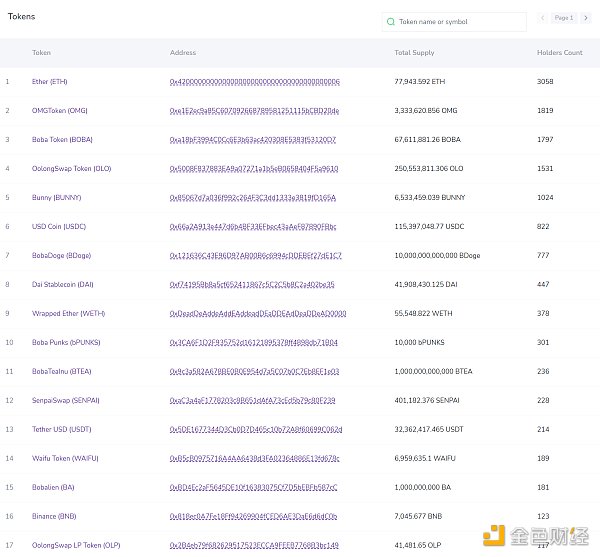The width and height of the screenshot is (600, 557).
Task: Open the Binance BNB contract address link
Action: pyautogui.click(x=254, y=516)
